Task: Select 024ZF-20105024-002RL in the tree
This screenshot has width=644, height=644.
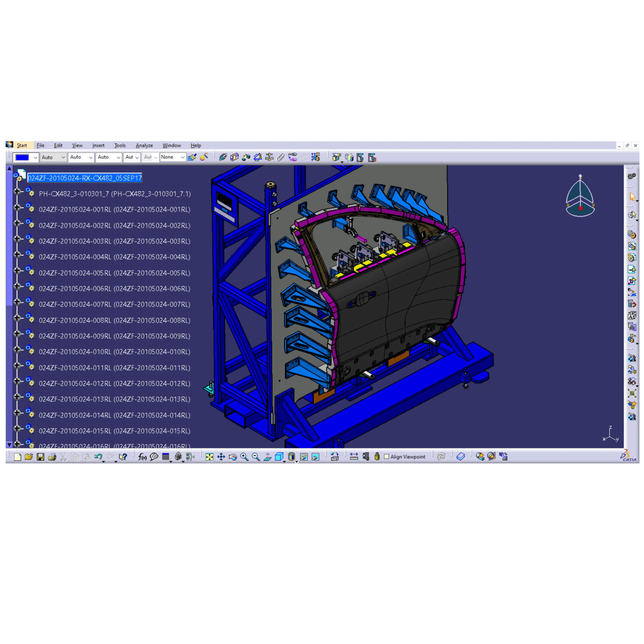Action: [115, 226]
